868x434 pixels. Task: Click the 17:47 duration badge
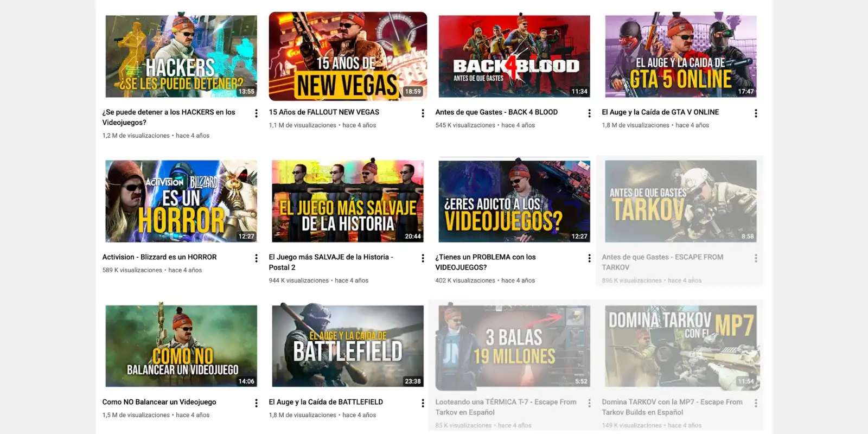tap(746, 92)
